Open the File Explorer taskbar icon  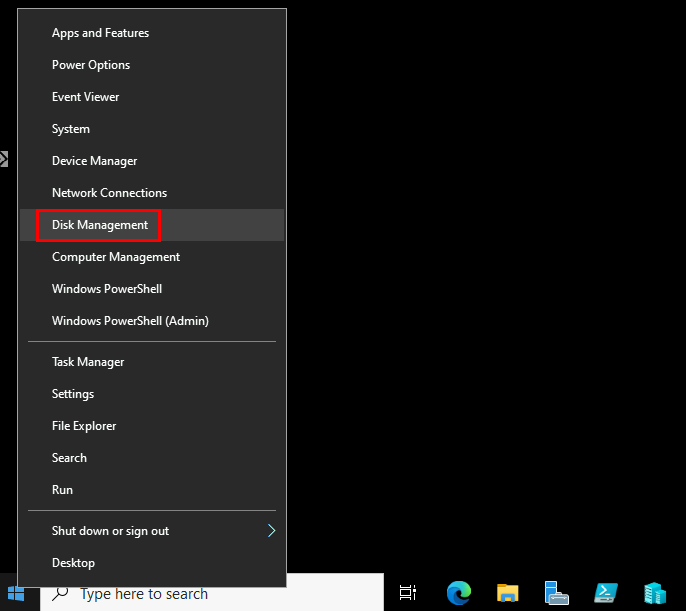coord(508,593)
